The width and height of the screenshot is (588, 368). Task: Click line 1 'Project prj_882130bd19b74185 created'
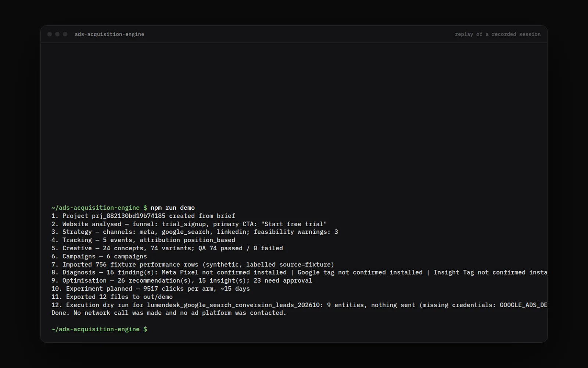(x=143, y=216)
